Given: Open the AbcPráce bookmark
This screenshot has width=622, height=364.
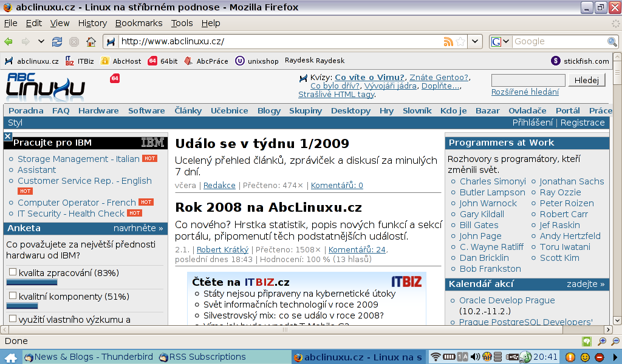Looking at the screenshot, I should pos(207,61).
